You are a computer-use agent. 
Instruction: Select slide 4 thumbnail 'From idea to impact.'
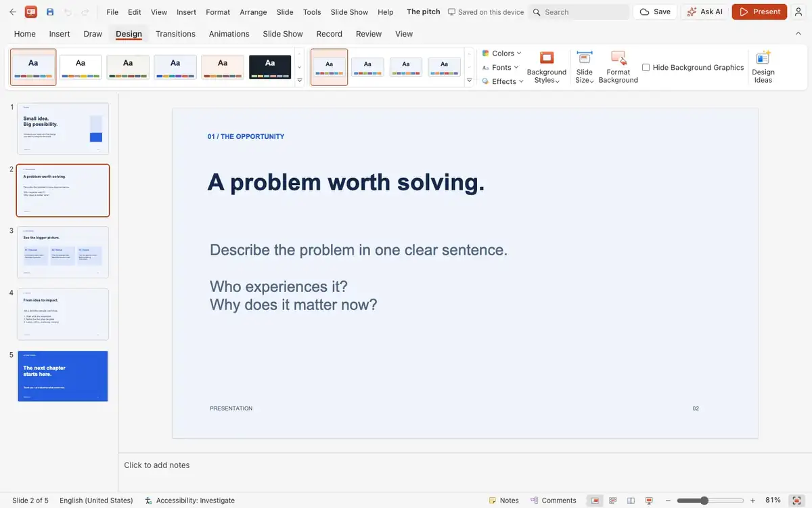tap(63, 314)
